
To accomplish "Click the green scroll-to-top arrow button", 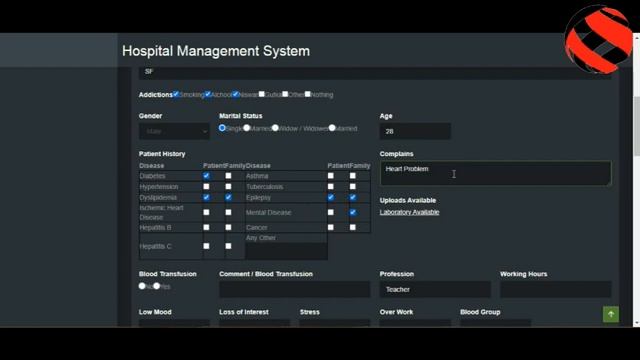I will (611, 314).
